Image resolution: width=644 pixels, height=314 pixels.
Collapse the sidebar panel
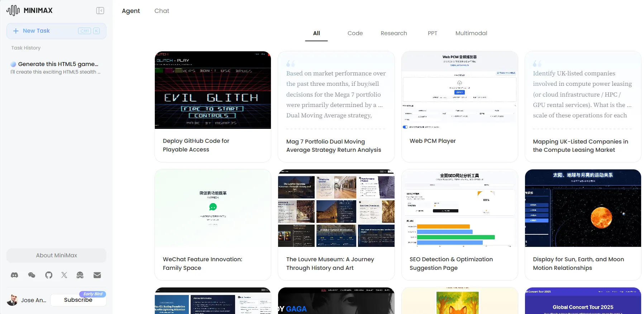(100, 11)
